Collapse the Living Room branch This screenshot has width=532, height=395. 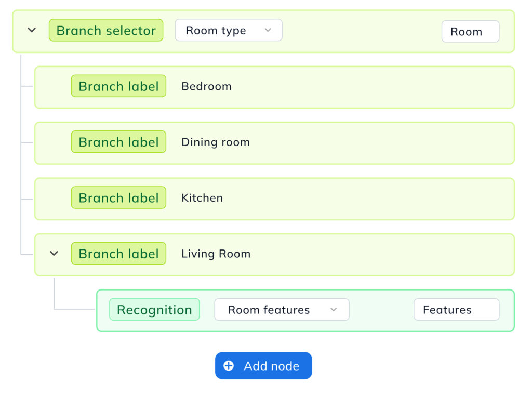[x=54, y=253]
